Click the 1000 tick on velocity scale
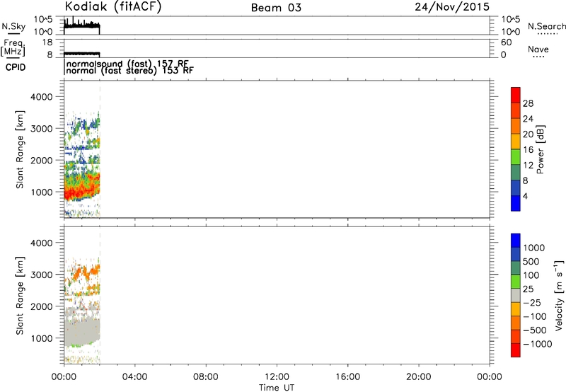 pos(533,248)
